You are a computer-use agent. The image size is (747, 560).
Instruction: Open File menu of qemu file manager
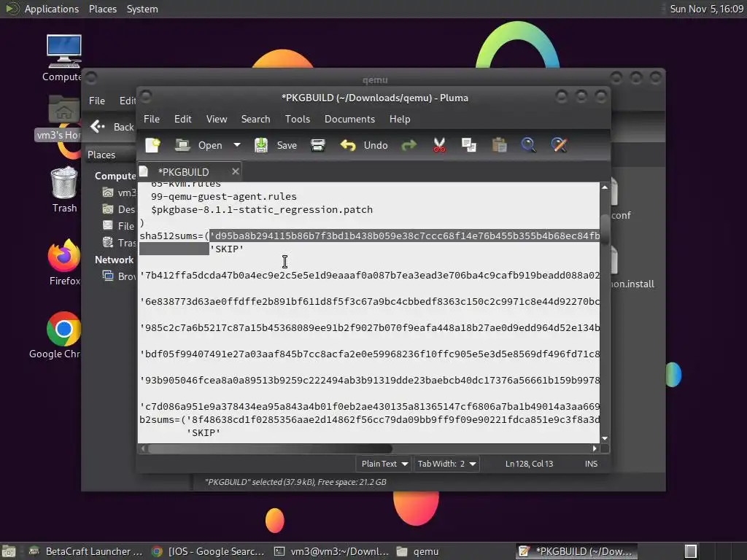point(97,101)
